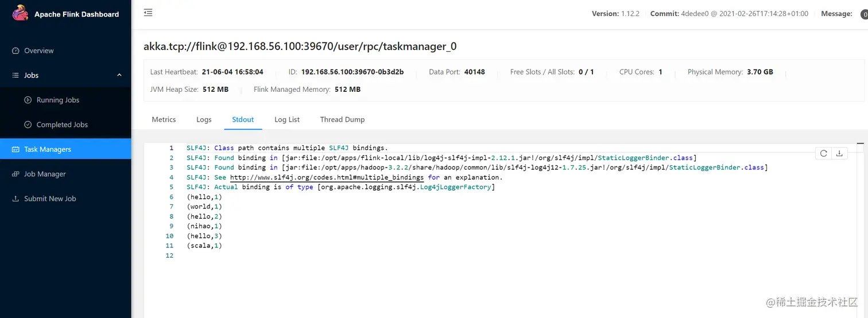Collapse the sidebar with the menu fold icon
868x318 pixels.
click(148, 13)
